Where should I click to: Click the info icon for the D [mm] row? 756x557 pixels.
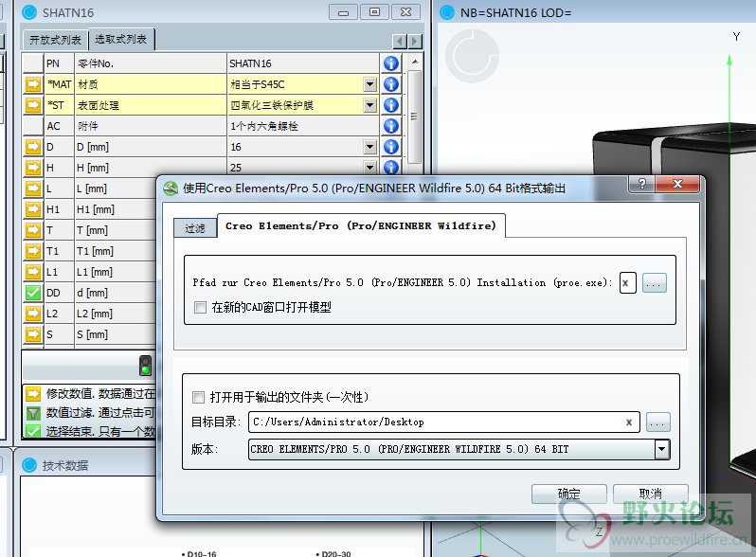click(391, 147)
